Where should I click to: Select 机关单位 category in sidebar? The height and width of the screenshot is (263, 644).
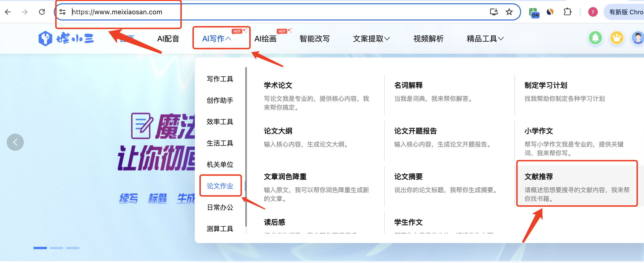click(220, 165)
